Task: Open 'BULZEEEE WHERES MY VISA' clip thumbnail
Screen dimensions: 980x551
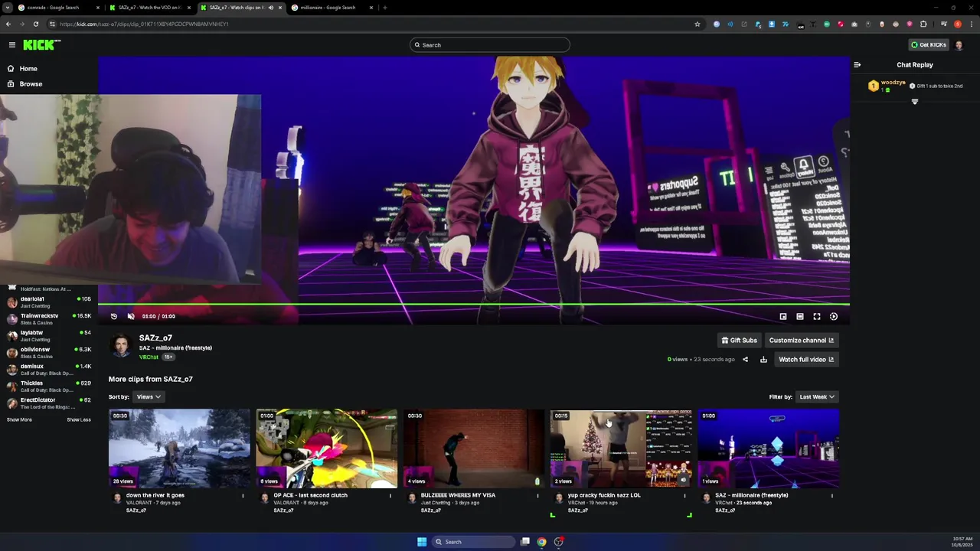Action: pos(474,449)
